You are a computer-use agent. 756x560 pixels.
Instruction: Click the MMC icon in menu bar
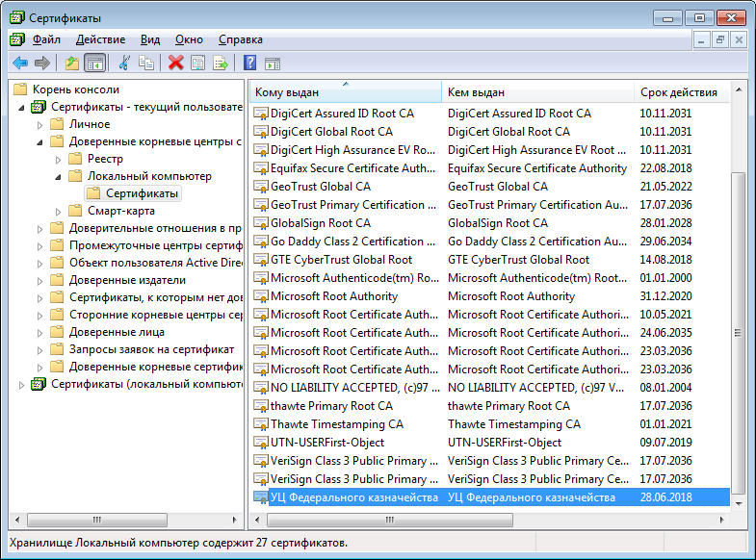point(17,39)
